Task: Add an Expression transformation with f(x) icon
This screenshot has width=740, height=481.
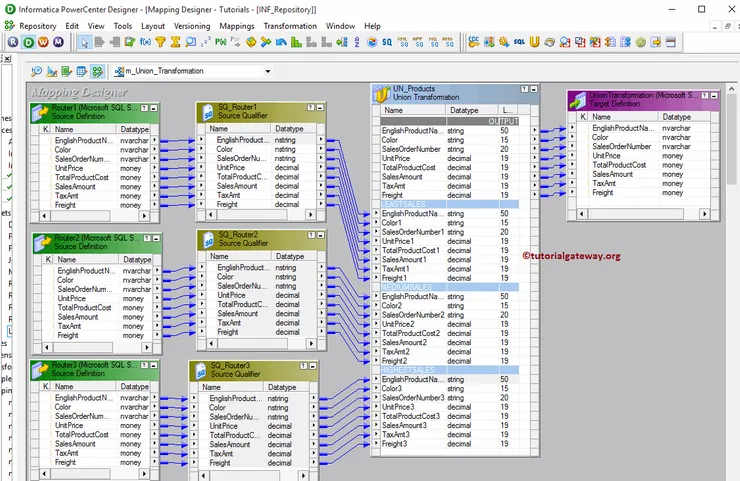Action: 145,42
